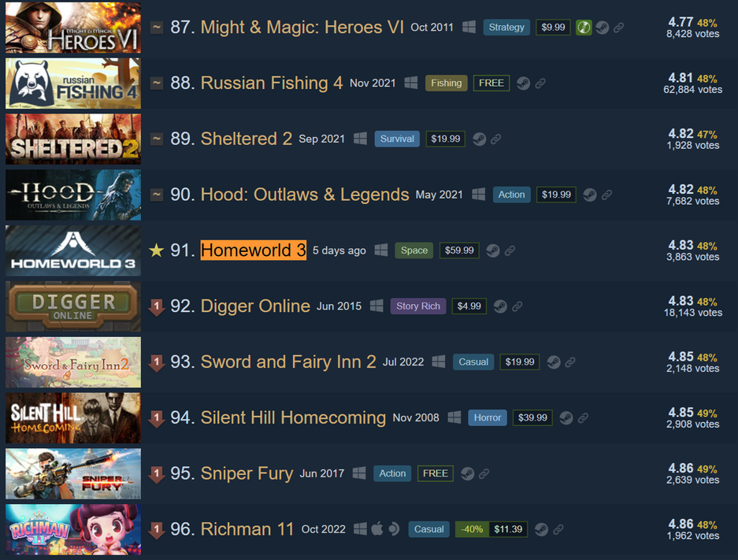This screenshot has height=560, width=738.
Task: Click the $59.99 price for Homeworld 3
Action: (x=459, y=250)
